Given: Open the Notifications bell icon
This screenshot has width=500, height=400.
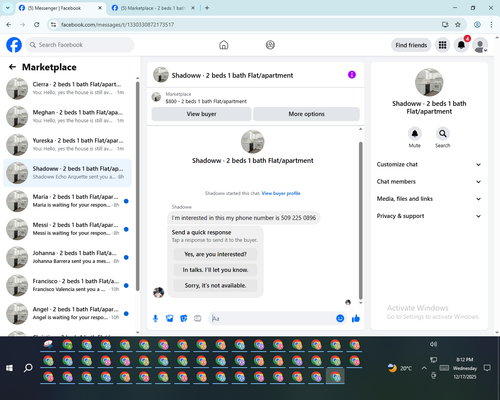Looking at the screenshot, I should [461, 45].
